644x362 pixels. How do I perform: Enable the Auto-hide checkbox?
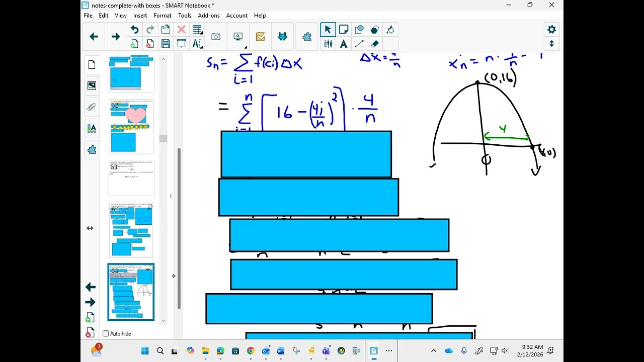coord(106,334)
